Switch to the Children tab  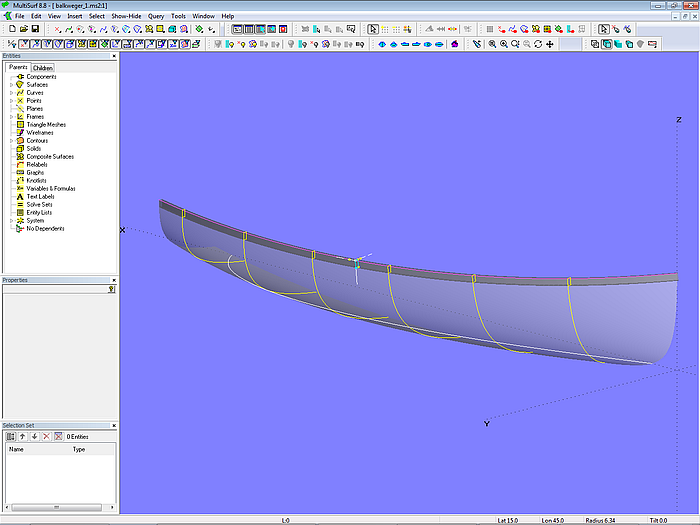[43, 68]
